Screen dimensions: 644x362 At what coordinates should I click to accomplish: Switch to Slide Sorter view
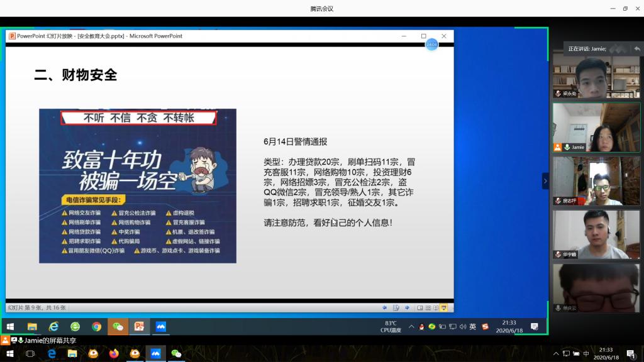(428, 307)
